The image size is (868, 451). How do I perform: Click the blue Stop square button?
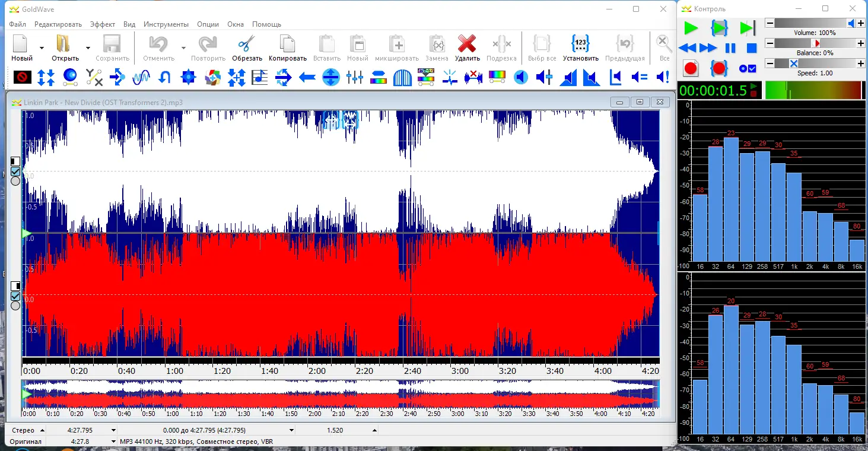pyautogui.click(x=751, y=48)
